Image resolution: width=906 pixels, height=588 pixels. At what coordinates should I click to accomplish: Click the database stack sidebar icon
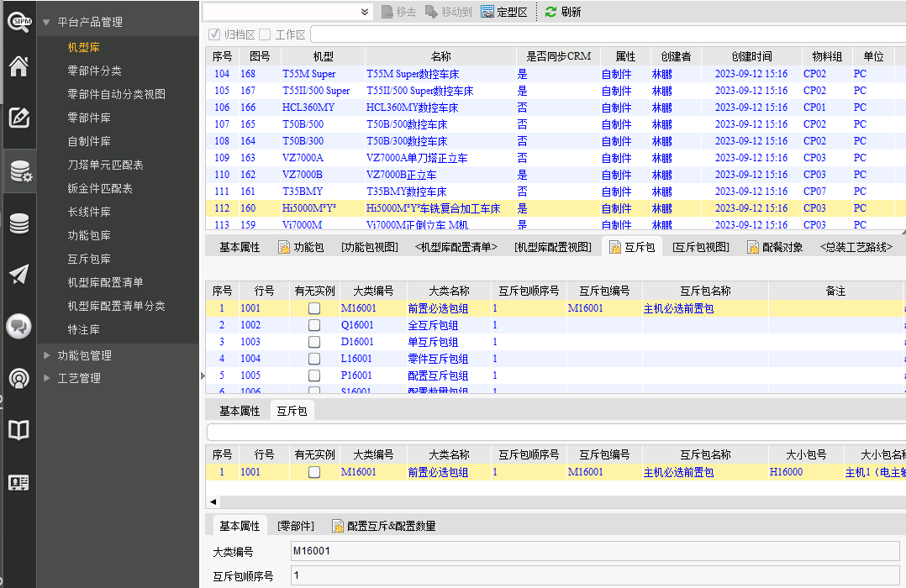[18, 223]
